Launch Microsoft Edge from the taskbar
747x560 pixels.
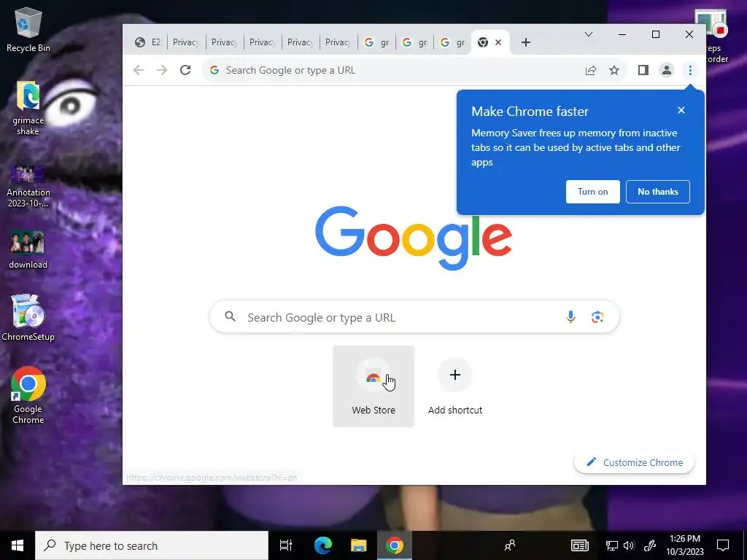(x=322, y=545)
